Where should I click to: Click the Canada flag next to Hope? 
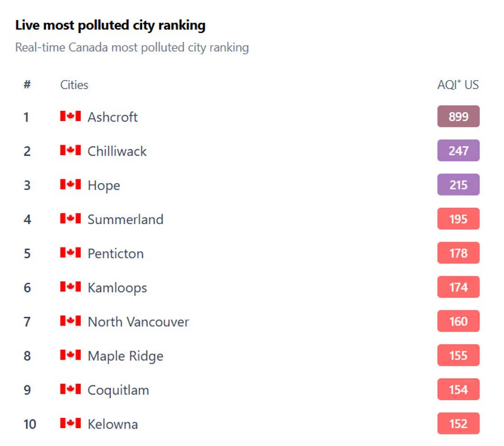click(71, 184)
